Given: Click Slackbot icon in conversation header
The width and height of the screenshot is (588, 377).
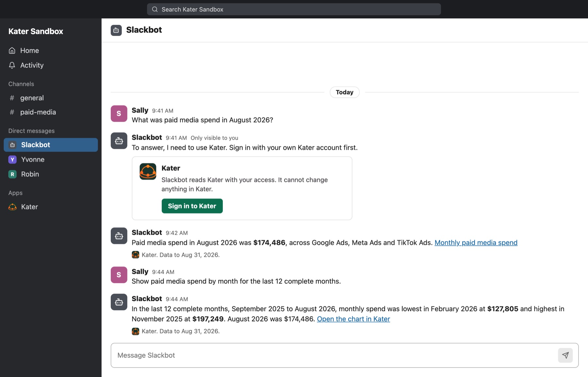Looking at the screenshot, I should 116,30.
